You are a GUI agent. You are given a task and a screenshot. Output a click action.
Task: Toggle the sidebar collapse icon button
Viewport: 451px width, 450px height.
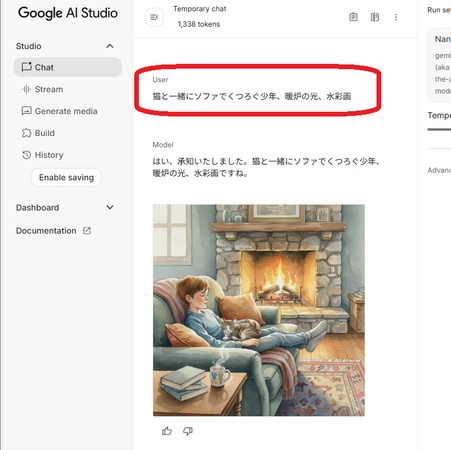click(154, 17)
